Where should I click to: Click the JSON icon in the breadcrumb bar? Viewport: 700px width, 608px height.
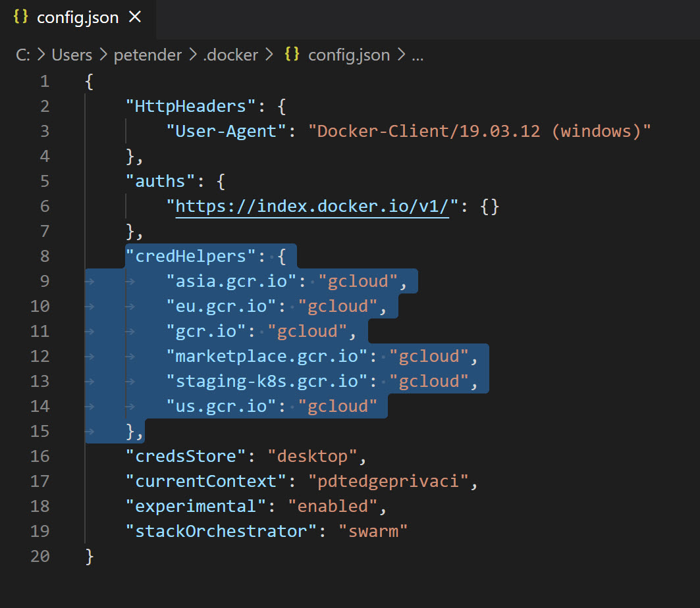(290, 55)
